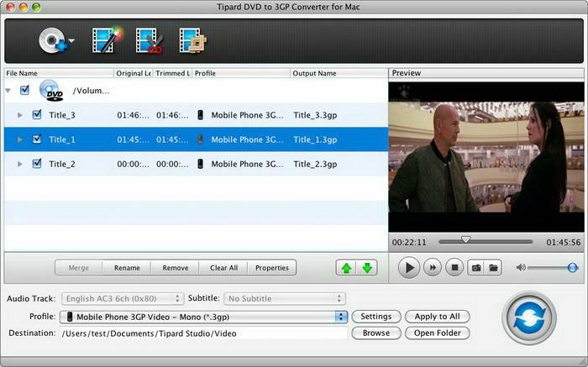Move selected item up with green arrow

(x=346, y=268)
